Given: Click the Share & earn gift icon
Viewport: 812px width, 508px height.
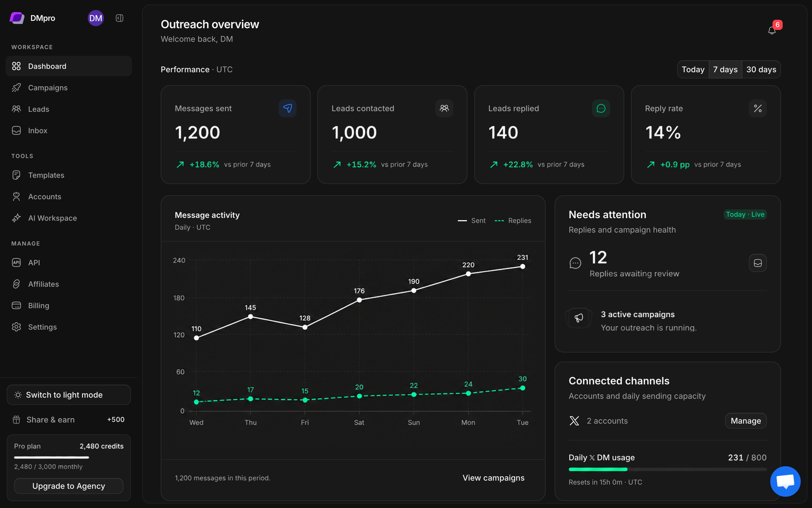Looking at the screenshot, I should (x=16, y=420).
